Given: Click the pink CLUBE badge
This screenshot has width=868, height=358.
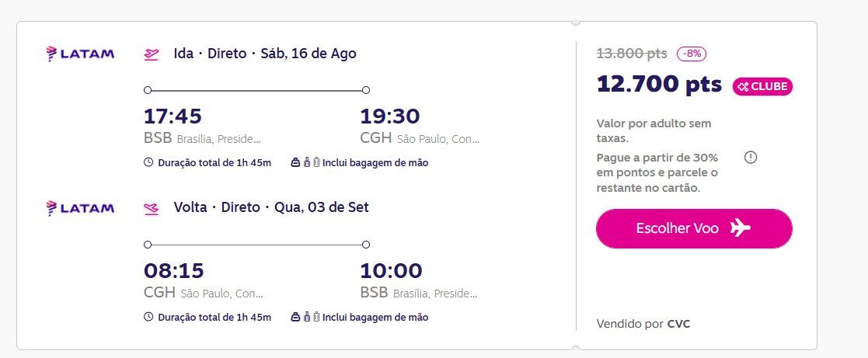Looking at the screenshot, I should 763,87.
